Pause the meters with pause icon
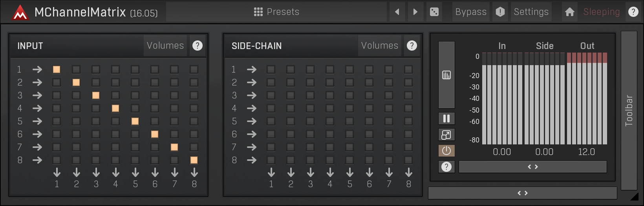 (x=446, y=118)
